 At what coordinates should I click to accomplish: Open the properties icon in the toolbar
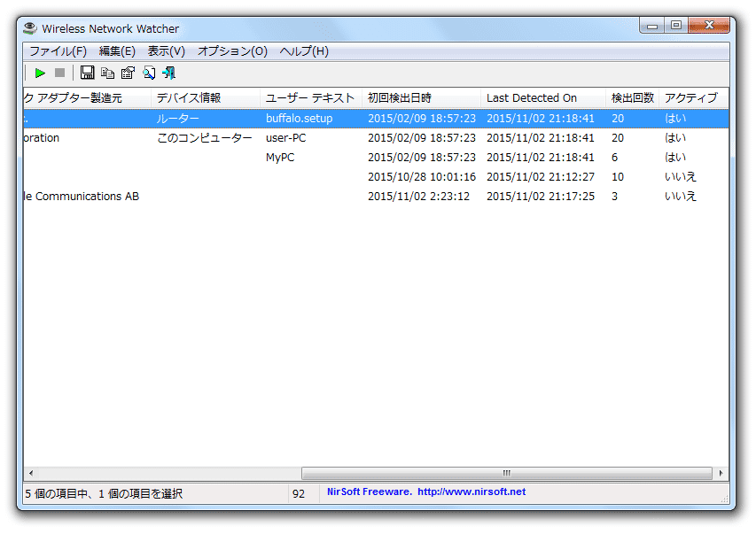129,73
